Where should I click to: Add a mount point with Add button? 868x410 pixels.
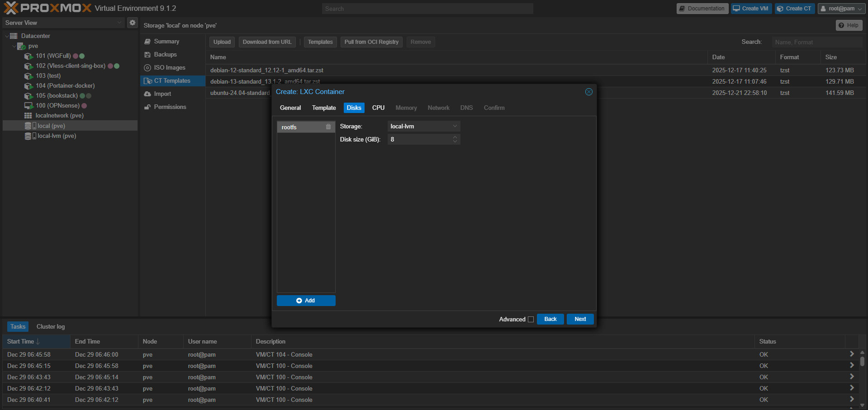tap(306, 301)
